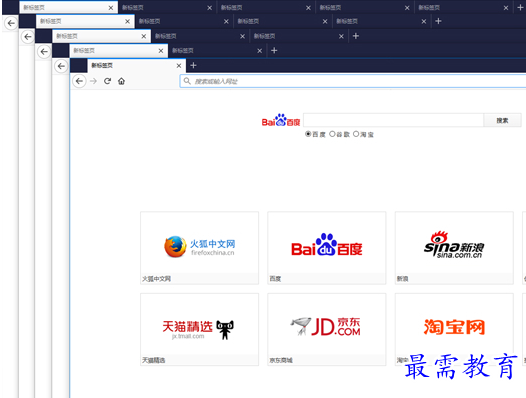Open the 百度 Baidu shortcut tile
Screen dimensions: 526x398
point(327,248)
